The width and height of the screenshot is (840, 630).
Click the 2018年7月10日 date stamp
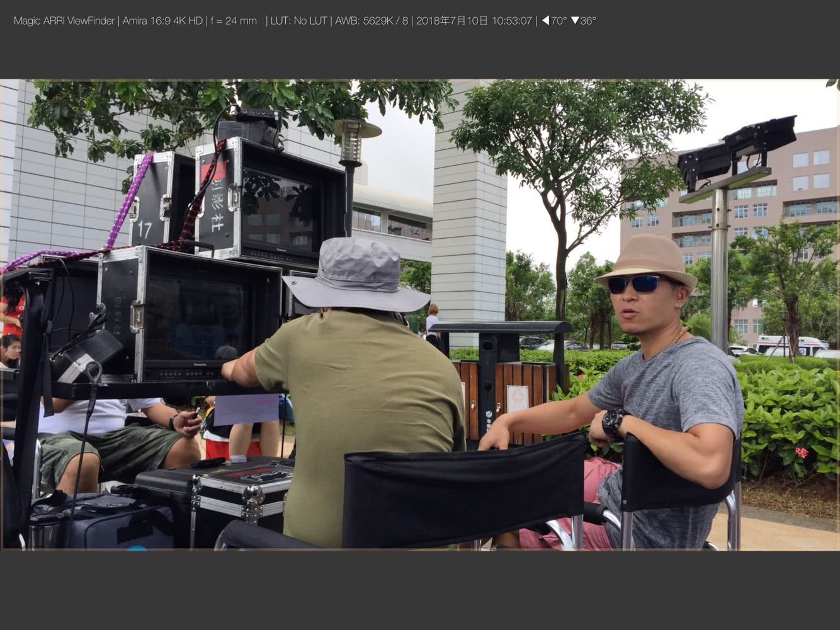pyautogui.click(x=451, y=21)
